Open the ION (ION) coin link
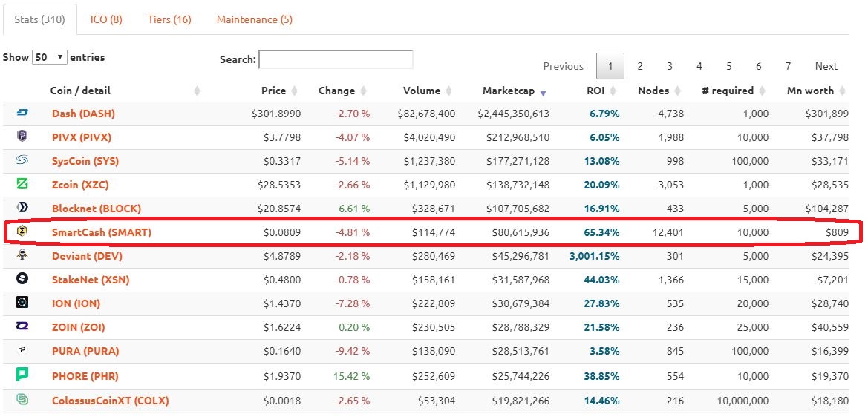The width and height of the screenshot is (868, 417). tap(76, 303)
